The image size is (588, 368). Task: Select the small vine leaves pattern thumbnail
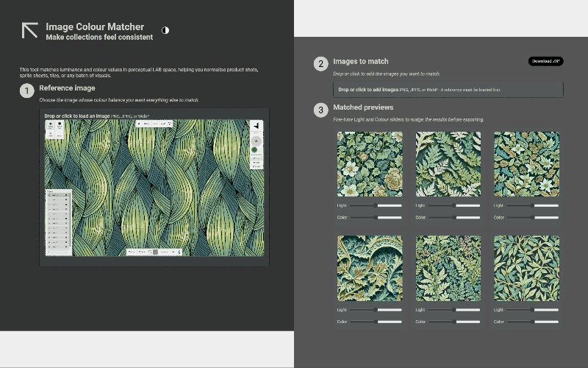click(x=526, y=268)
